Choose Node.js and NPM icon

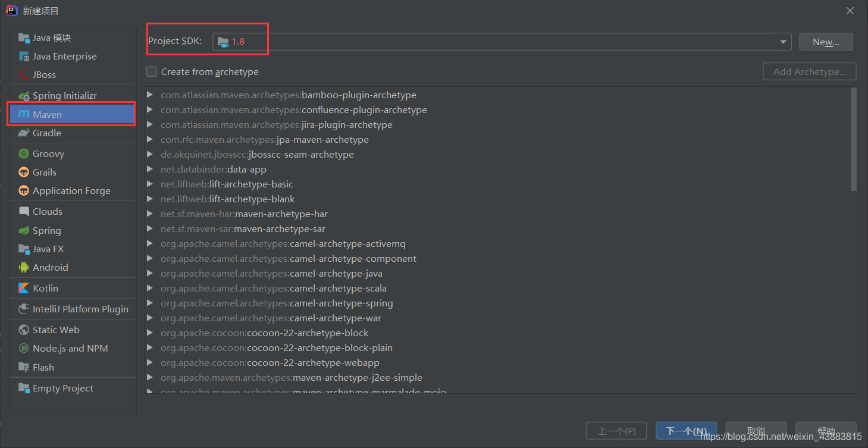pos(24,349)
